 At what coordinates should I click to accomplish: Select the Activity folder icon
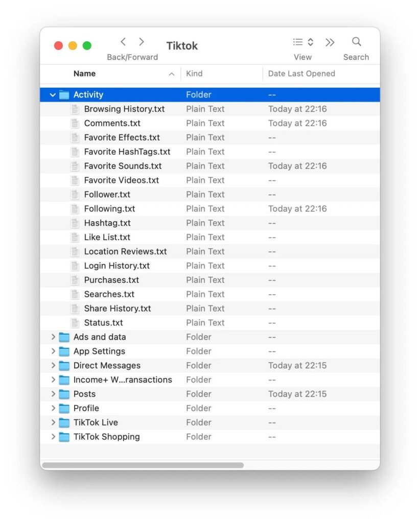pos(64,94)
